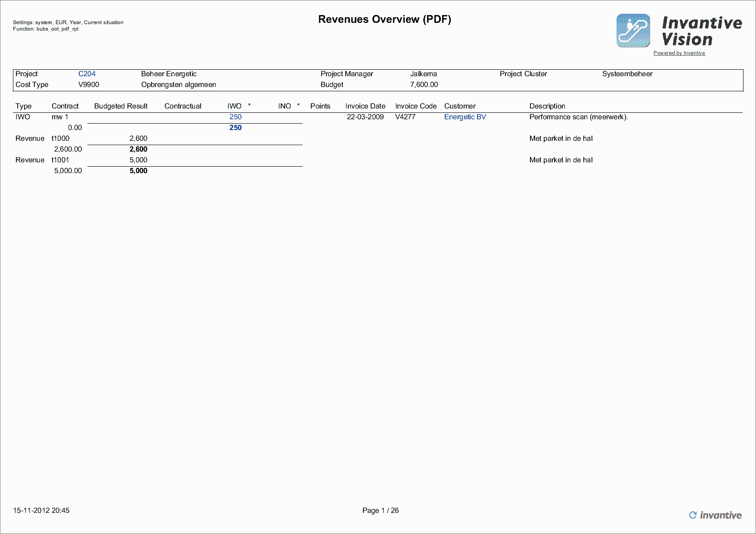Image resolution: width=756 pixels, height=534 pixels.
Task: Open the project link C204
Action: point(87,74)
